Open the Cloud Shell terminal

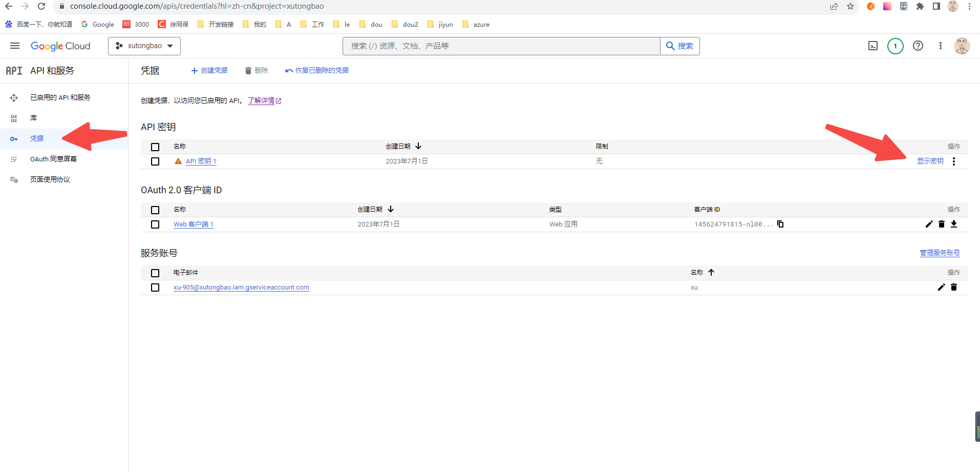pos(872,46)
